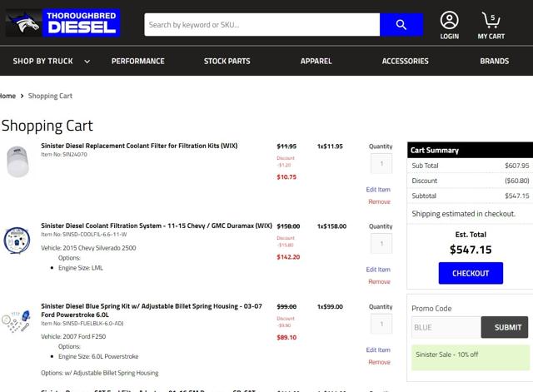Screen dimensions: 533x392
Task: Click the Cart Summary header
Action: click(470, 150)
